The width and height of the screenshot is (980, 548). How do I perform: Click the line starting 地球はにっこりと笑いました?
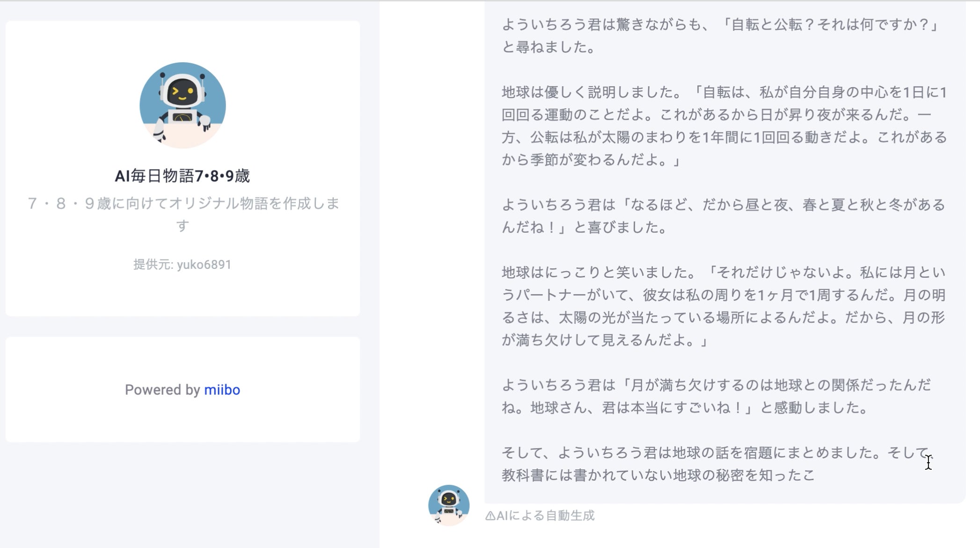(724, 272)
